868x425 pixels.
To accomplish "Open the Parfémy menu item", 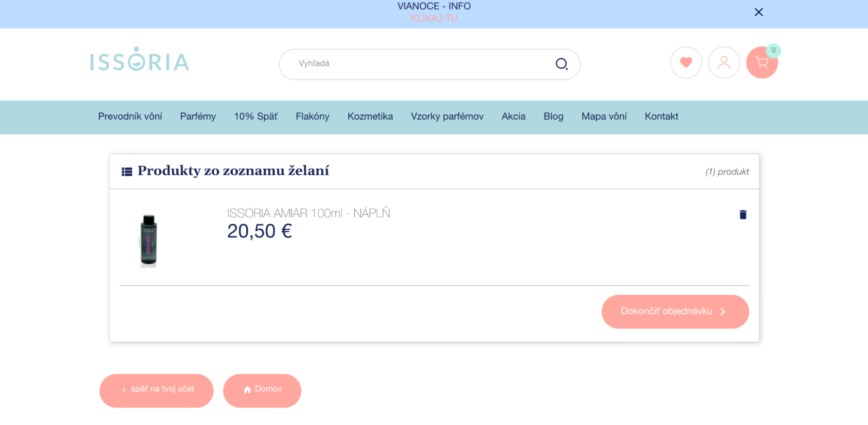I will click(198, 116).
